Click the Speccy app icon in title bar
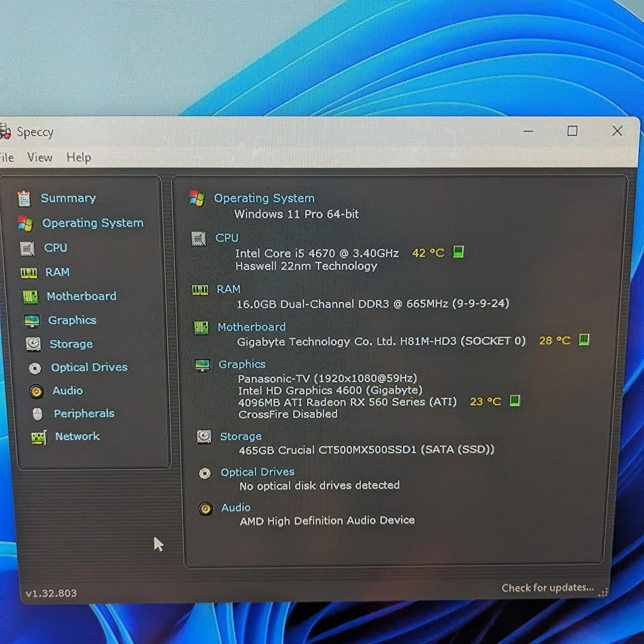The width and height of the screenshot is (644, 644). pos(5,131)
